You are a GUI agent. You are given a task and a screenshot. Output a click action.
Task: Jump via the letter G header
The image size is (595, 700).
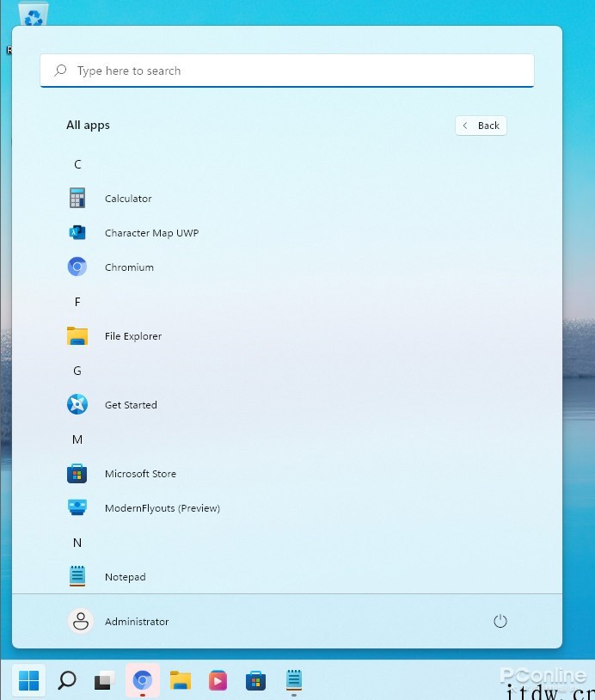click(77, 371)
